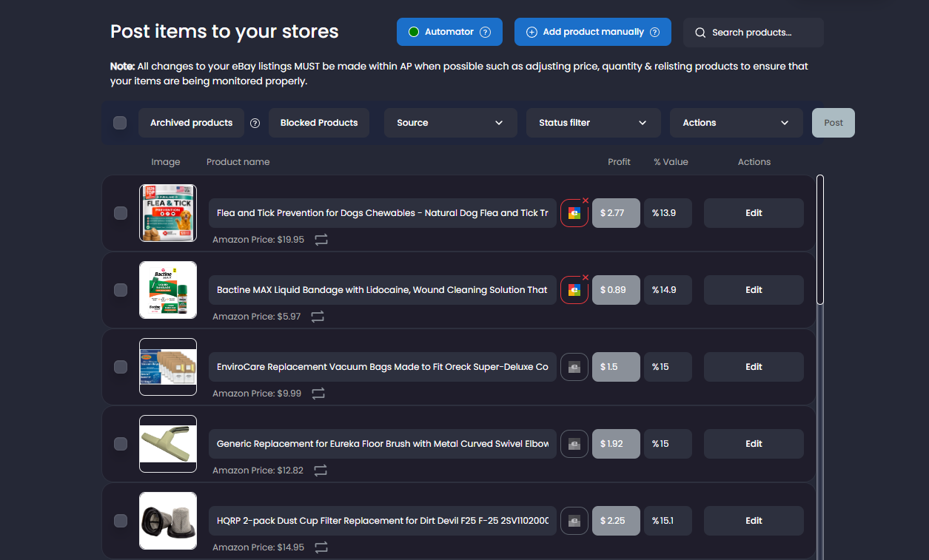The width and height of the screenshot is (929, 560).
Task: Click the HQRP 2-pack Dust Cup name field
Action: click(x=383, y=521)
